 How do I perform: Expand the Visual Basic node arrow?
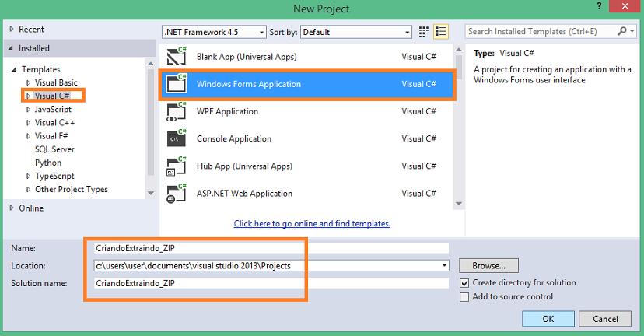(28, 82)
